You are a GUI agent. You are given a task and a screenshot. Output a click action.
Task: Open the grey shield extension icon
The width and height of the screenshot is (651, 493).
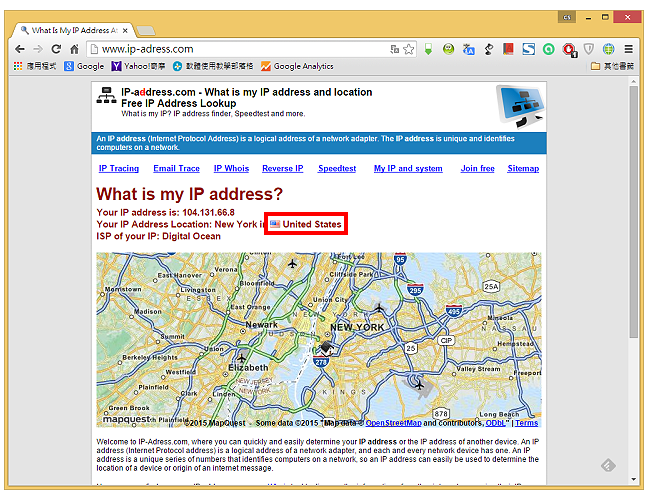point(589,49)
